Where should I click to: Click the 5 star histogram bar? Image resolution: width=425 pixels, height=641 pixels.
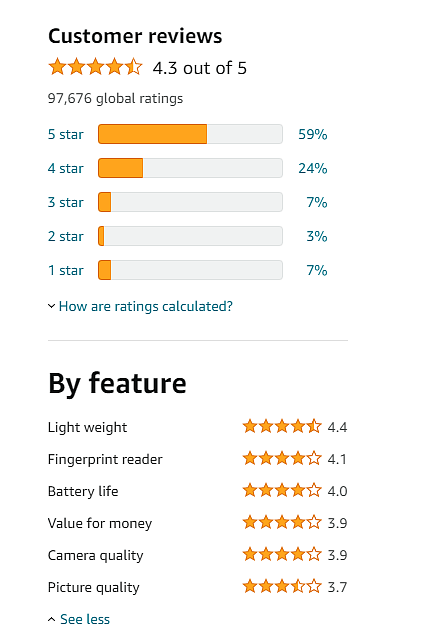click(x=190, y=134)
